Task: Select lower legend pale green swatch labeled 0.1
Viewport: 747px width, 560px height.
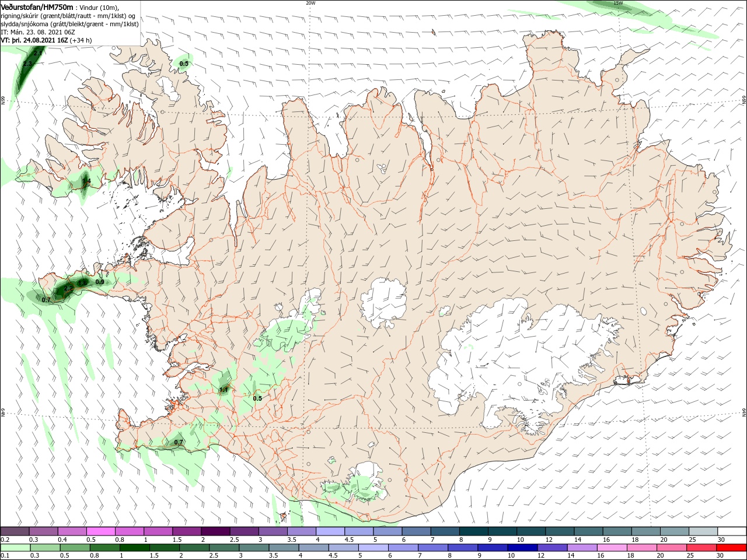Action: pyautogui.click(x=15, y=548)
